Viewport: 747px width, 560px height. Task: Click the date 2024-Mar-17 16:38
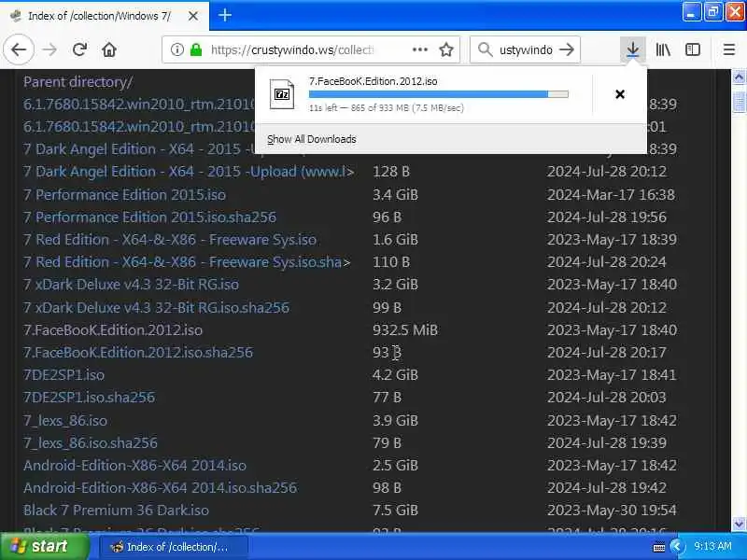coord(611,195)
